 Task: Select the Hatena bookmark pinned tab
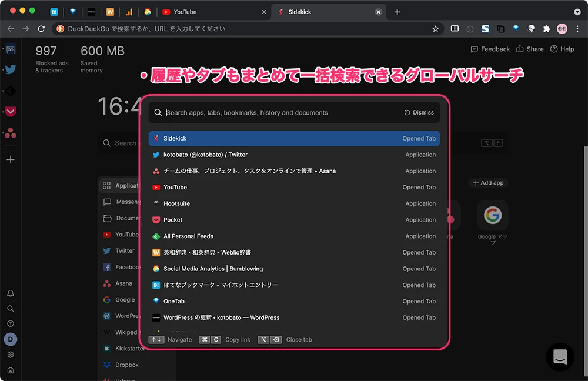(54, 12)
